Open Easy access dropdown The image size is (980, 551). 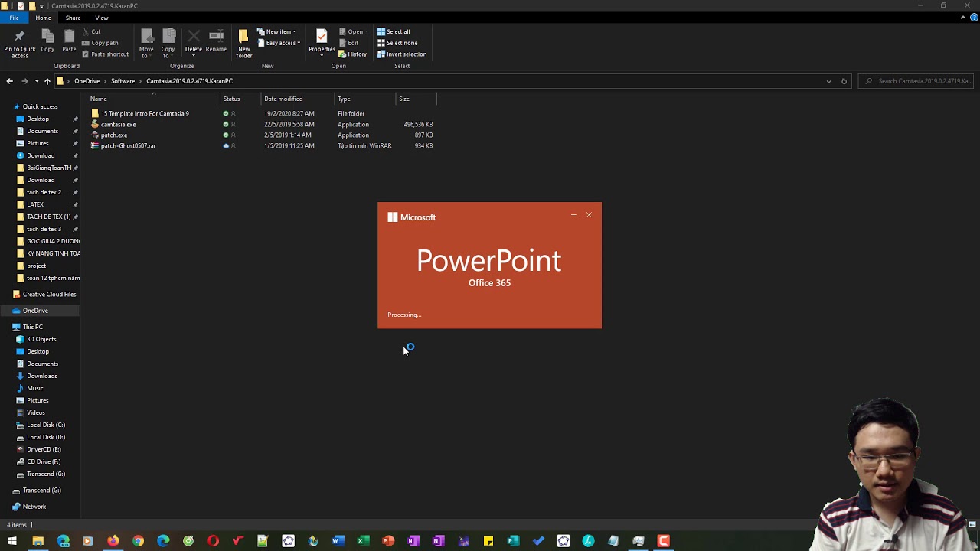279,43
